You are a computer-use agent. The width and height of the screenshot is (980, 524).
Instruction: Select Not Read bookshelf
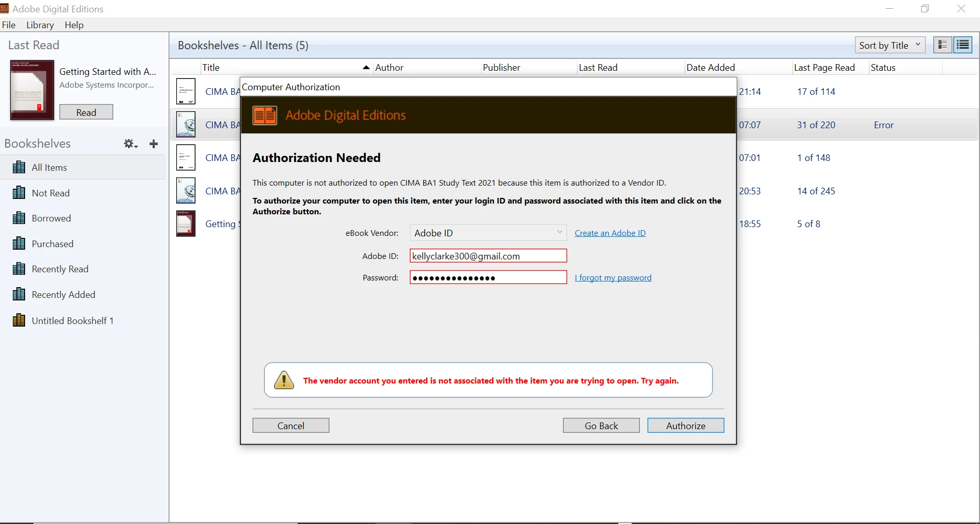pyautogui.click(x=82, y=193)
